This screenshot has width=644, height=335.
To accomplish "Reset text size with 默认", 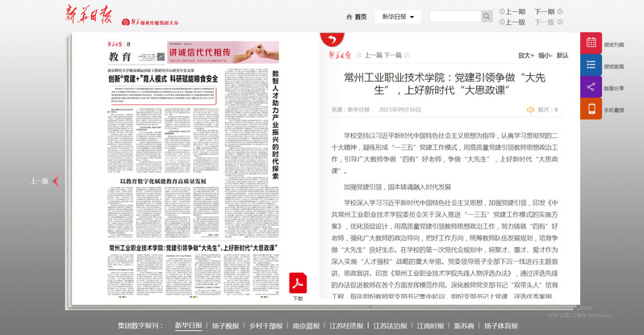I will 562,56.
